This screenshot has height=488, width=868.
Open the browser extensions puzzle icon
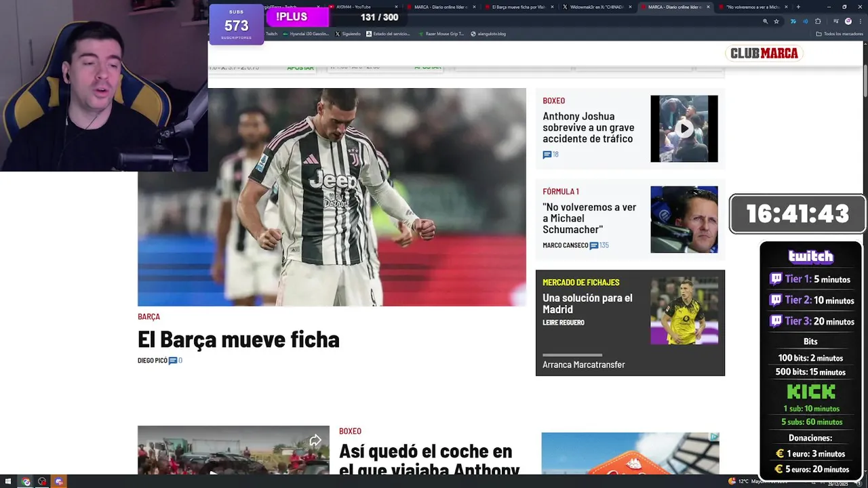(818, 21)
